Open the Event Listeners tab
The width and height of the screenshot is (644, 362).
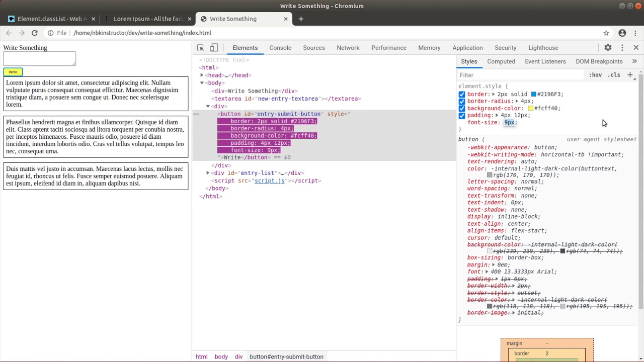click(545, 61)
